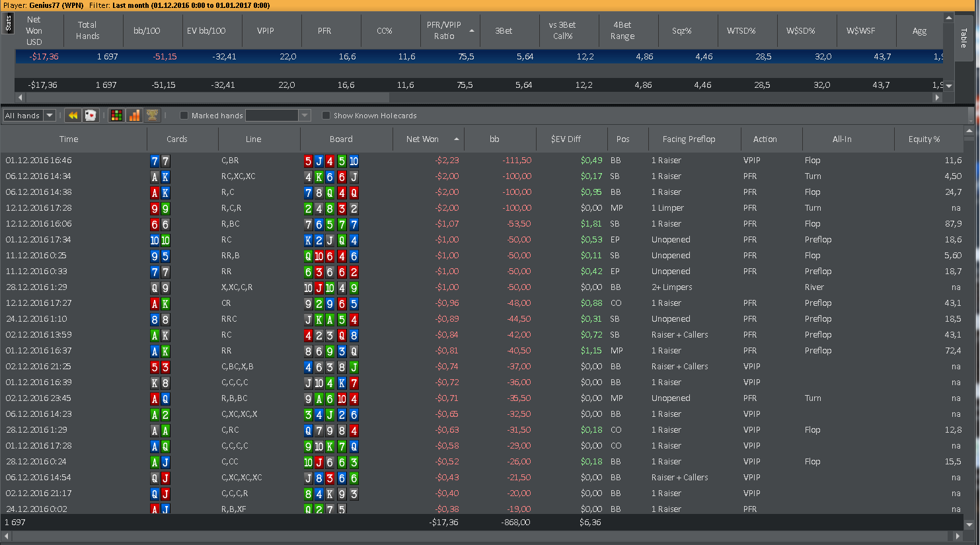This screenshot has width=980, height=545.
Task: Select hand dated 06.12.2016 14:54
Action: coord(482,478)
